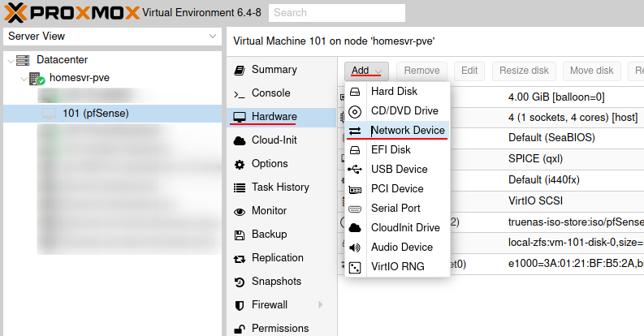644x336 pixels.
Task: Click the Permissions unlock icon
Action: coord(240,329)
